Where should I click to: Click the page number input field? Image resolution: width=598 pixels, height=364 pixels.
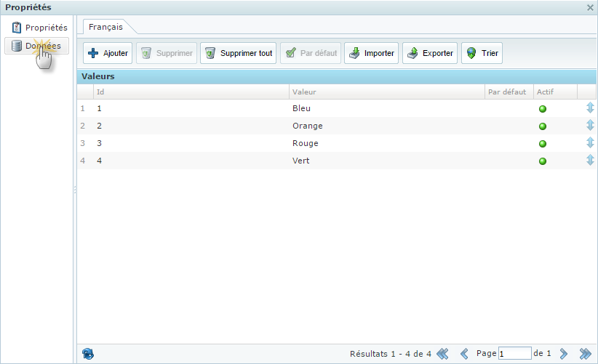pyautogui.click(x=515, y=353)
